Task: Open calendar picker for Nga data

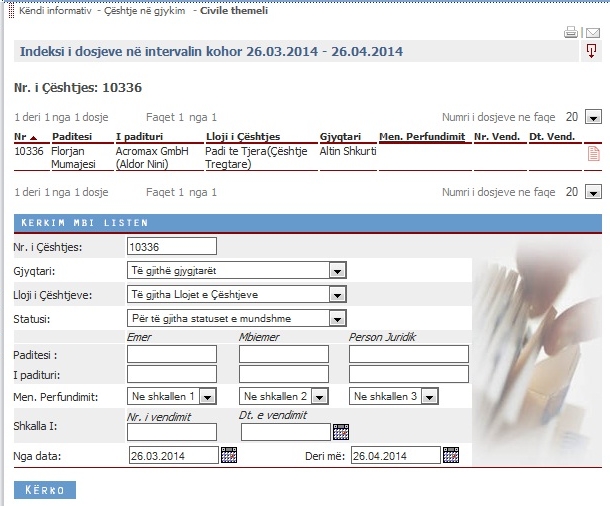Action: tap(229, 455)
